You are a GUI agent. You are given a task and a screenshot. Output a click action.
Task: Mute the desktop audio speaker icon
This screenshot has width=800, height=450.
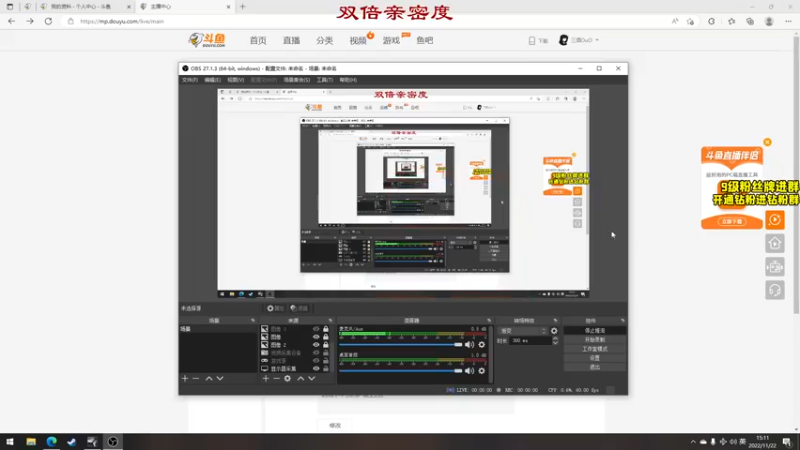point(469,371)
